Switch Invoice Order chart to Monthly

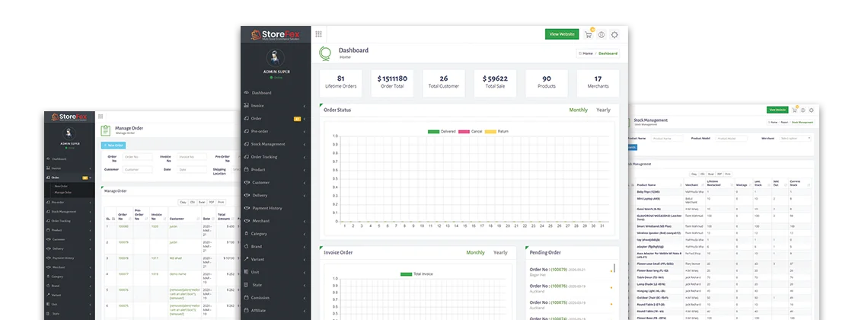coord(476,252)
